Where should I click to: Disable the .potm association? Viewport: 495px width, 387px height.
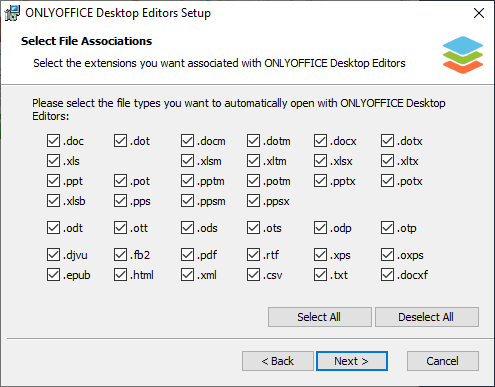(253, 181)
